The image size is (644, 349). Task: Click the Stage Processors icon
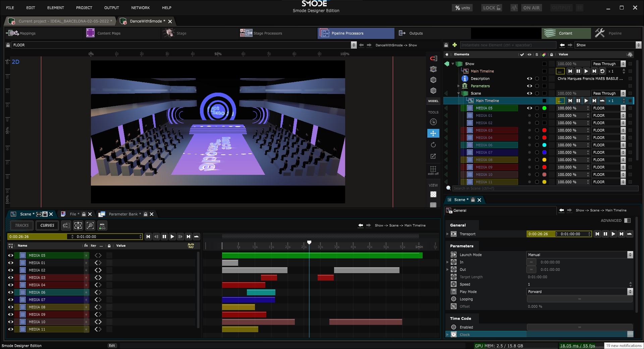246,33
